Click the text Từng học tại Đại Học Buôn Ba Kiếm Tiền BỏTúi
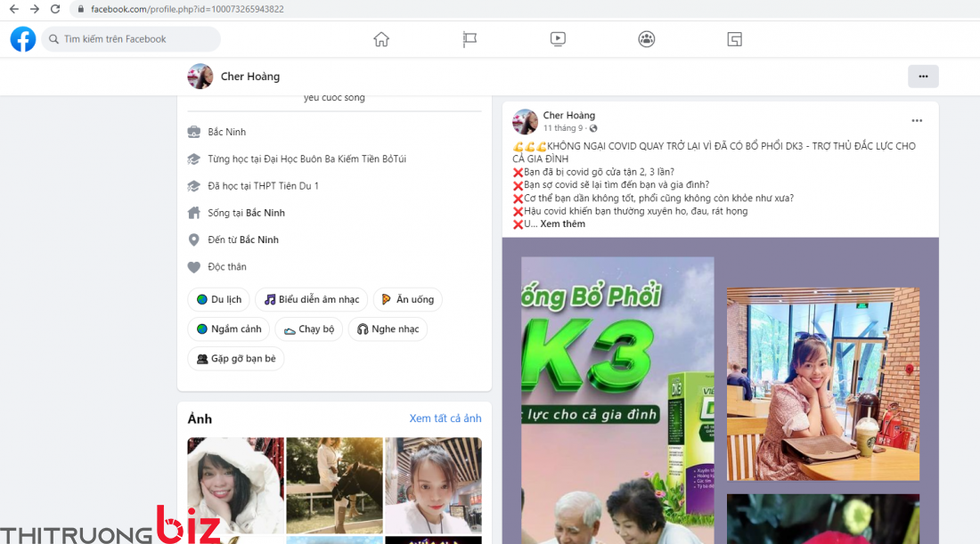 tap(306, 159)
